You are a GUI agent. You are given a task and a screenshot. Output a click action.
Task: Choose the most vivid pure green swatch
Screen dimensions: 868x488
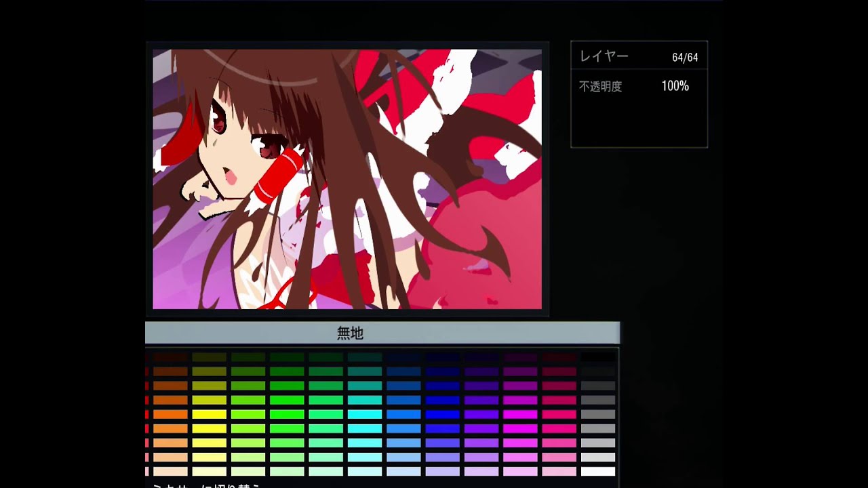tap(287, 414)
